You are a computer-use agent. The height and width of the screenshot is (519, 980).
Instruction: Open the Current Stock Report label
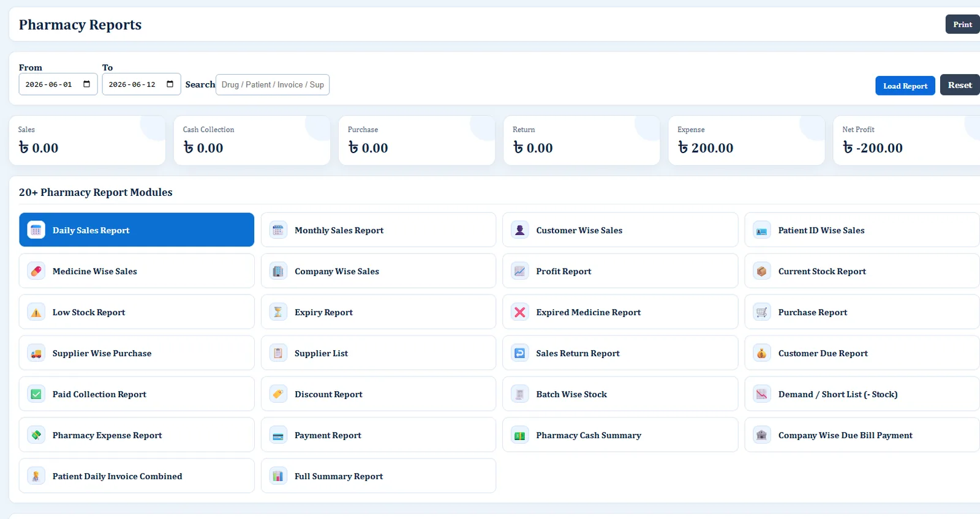(822, 271)
